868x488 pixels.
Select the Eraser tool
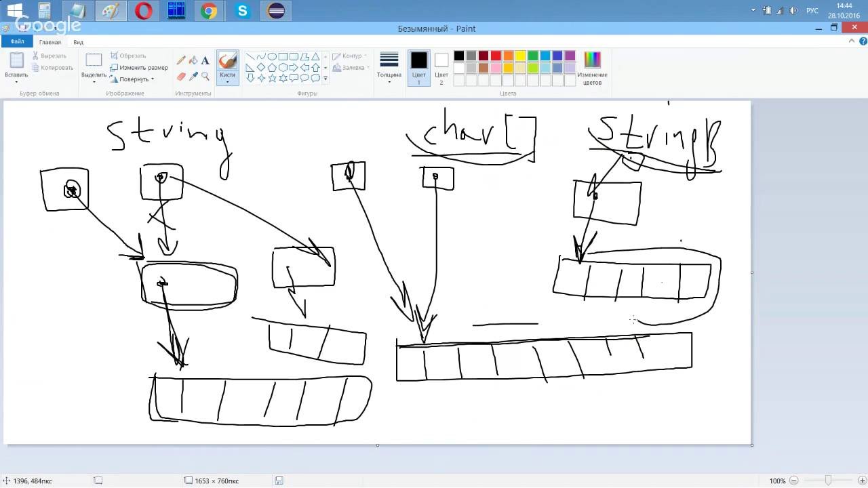coord(181,76)
